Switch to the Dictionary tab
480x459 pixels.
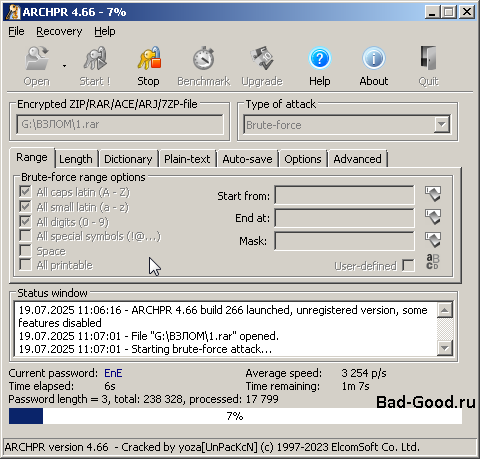[128, 159]
